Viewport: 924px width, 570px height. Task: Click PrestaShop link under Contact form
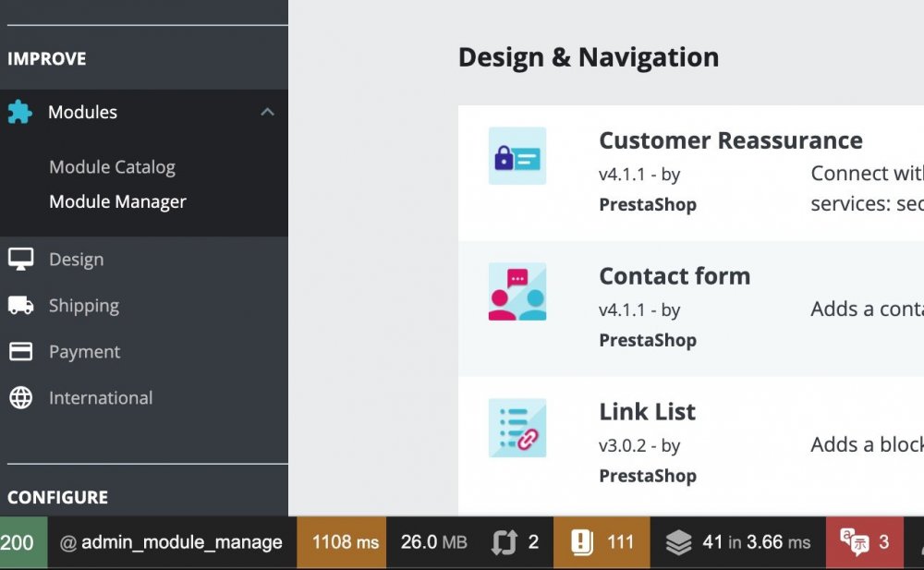tap(647, 340)
